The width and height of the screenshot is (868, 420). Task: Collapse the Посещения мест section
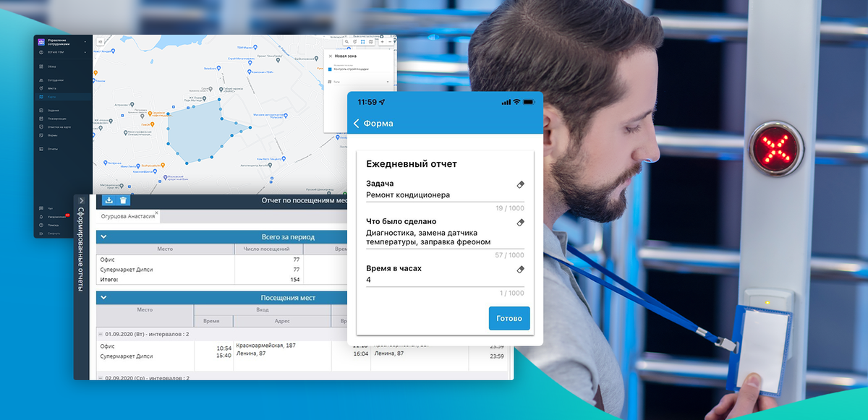tap(103, 297)
